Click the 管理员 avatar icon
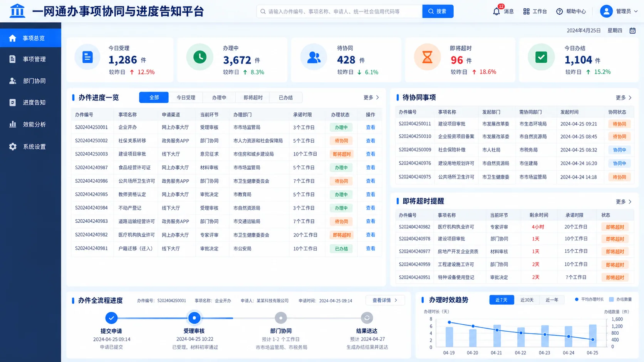This screenshot has width=644, height=362. click(x=606, y=11)
